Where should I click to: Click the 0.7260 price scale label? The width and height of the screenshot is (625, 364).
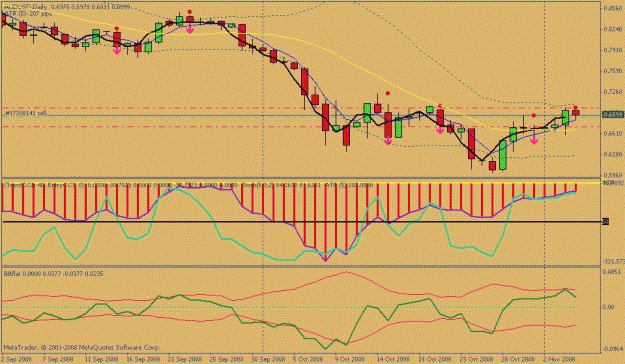(613, 92)
